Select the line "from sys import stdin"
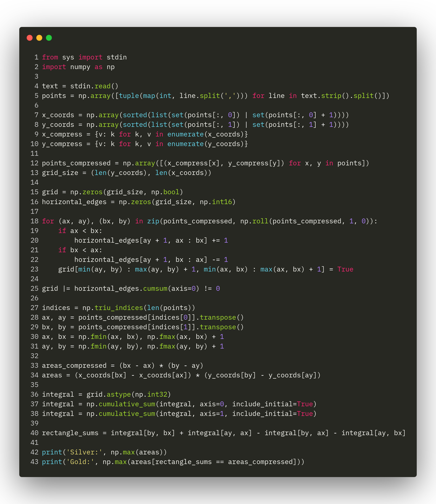Viewport: 436px width, 504px height. point(84,58)
